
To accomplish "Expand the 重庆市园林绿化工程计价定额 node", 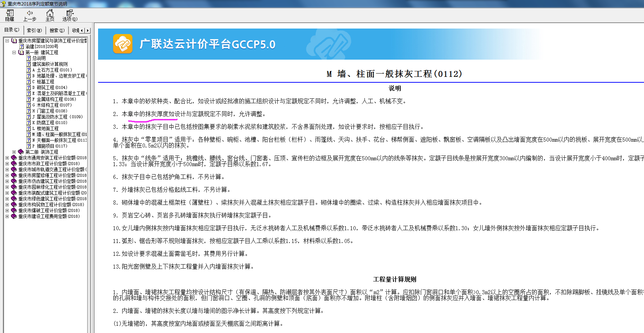I will click(x=7, y=187).
